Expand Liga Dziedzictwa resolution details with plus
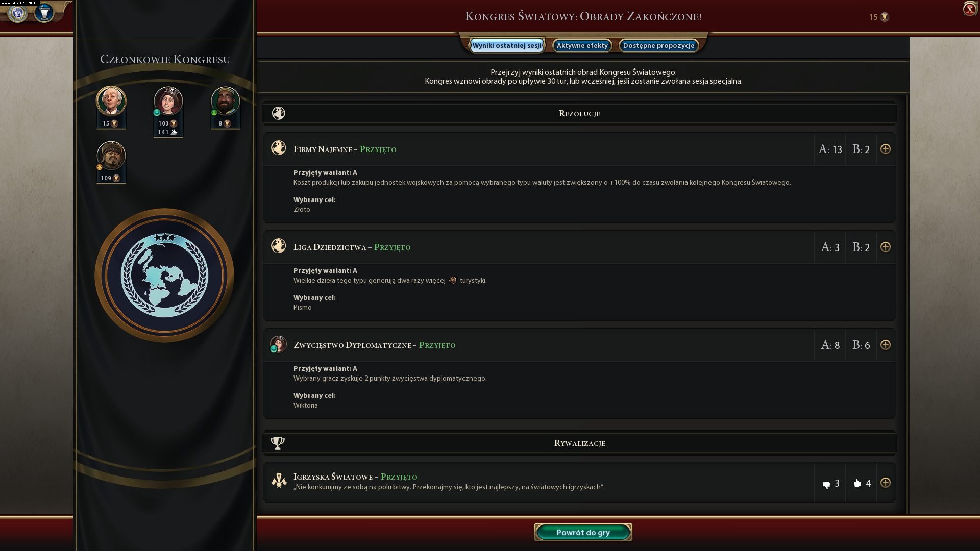This screenshot has height=551, width=980. 886,247
